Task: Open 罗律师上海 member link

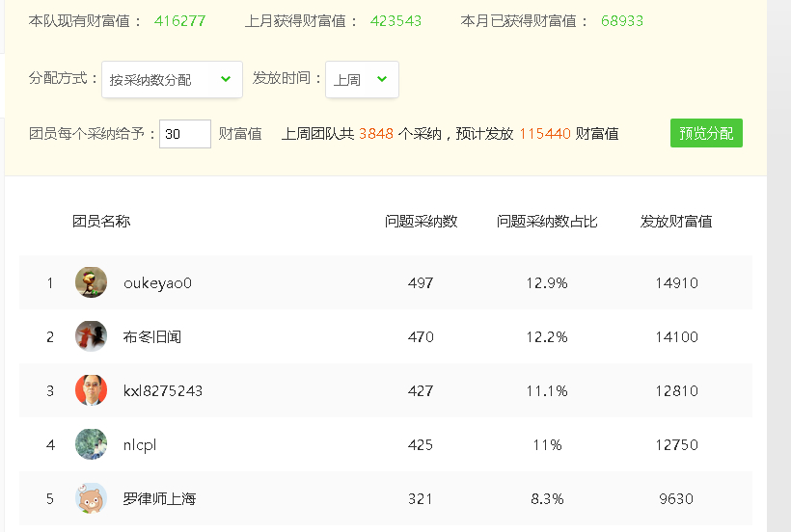Action: click(159, 499)
